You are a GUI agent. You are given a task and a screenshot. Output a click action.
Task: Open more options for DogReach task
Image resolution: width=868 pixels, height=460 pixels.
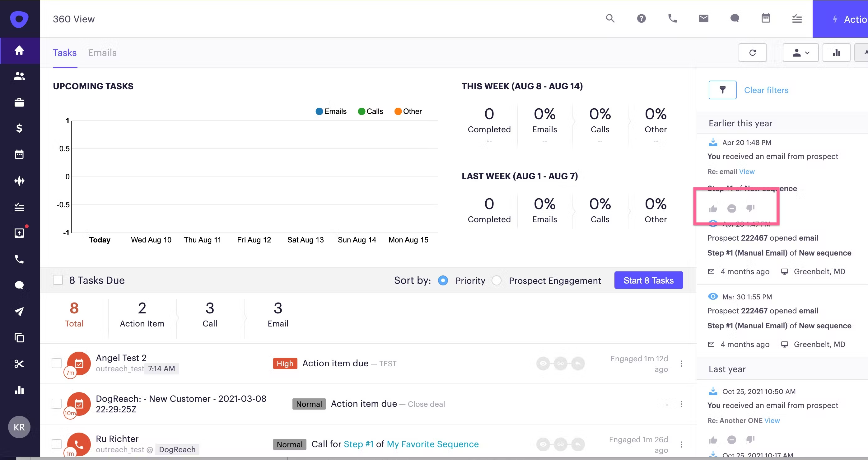[681, 404]
